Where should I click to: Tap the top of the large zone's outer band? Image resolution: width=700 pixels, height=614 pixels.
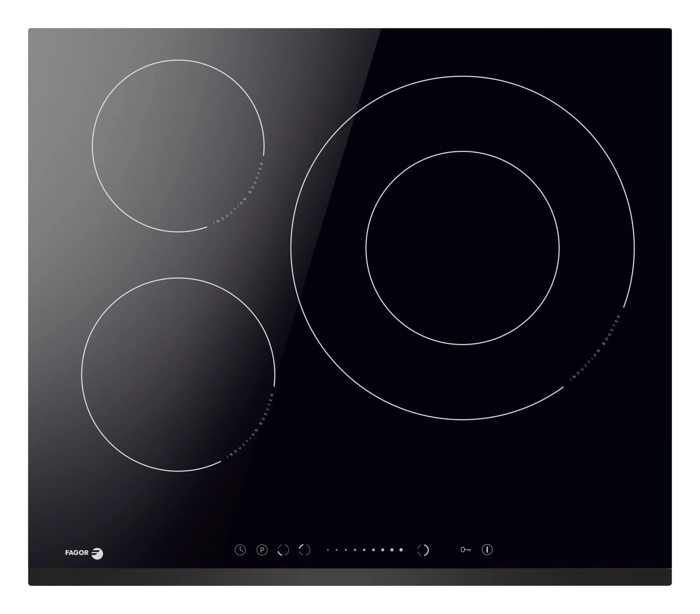click(462, 114)
